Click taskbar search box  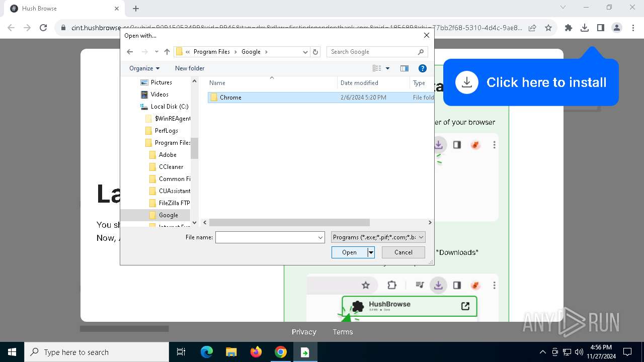(x=97, y=352)
